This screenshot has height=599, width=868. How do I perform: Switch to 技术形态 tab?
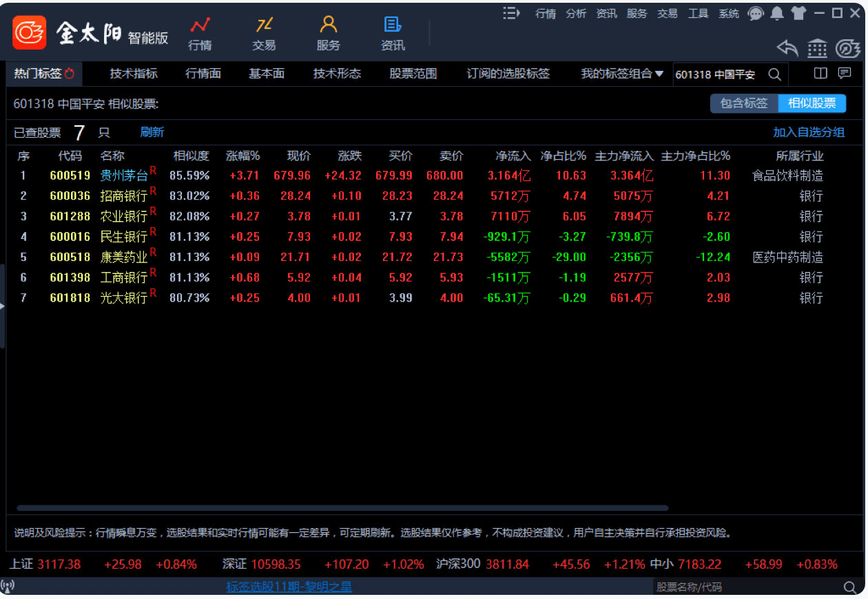(337, 74)
